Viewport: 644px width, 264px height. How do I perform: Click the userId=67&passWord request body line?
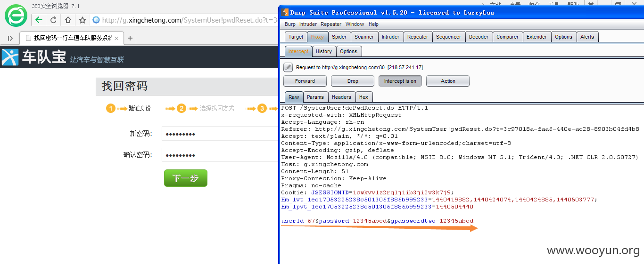377,221
